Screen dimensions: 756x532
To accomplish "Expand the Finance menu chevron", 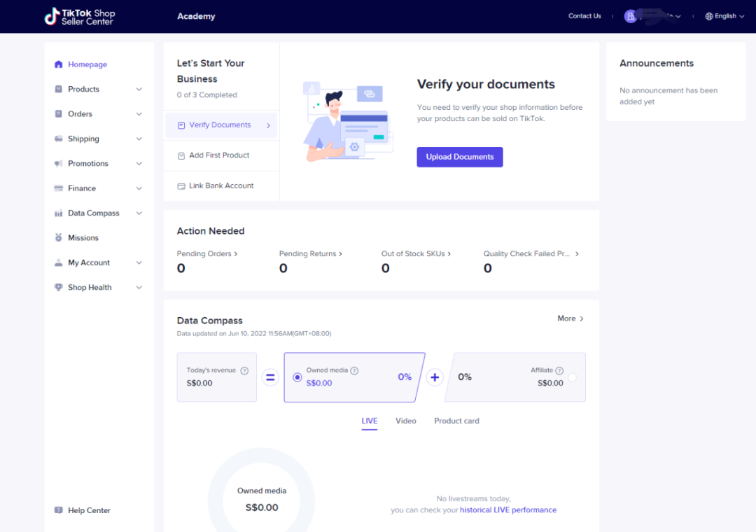I will 139,188.
